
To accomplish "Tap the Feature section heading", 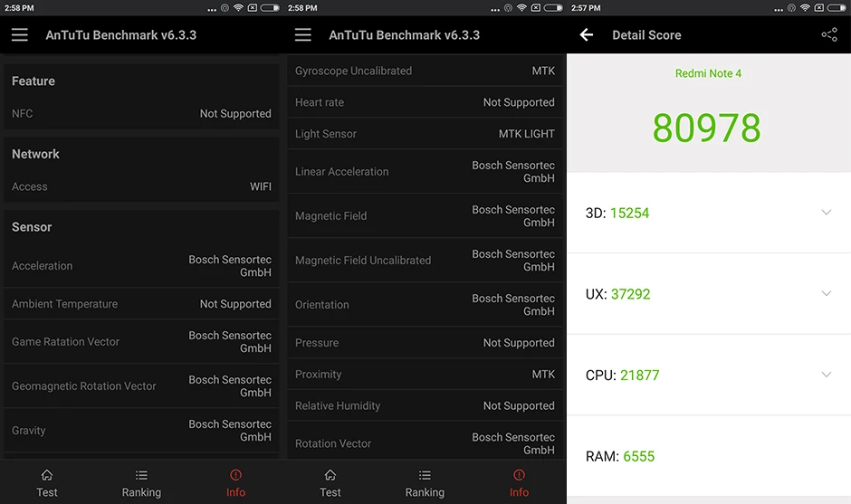I will tap(33, 81).
